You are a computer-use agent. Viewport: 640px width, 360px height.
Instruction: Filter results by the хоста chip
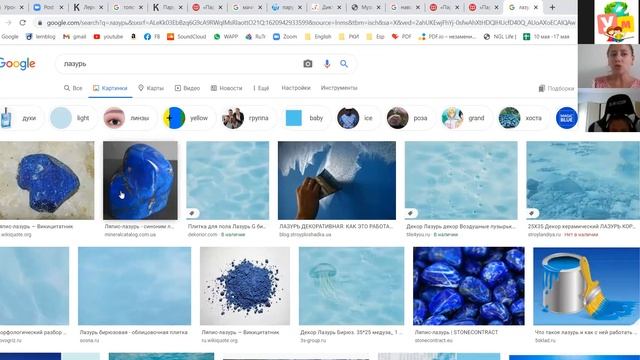click(x=523, y=118)
